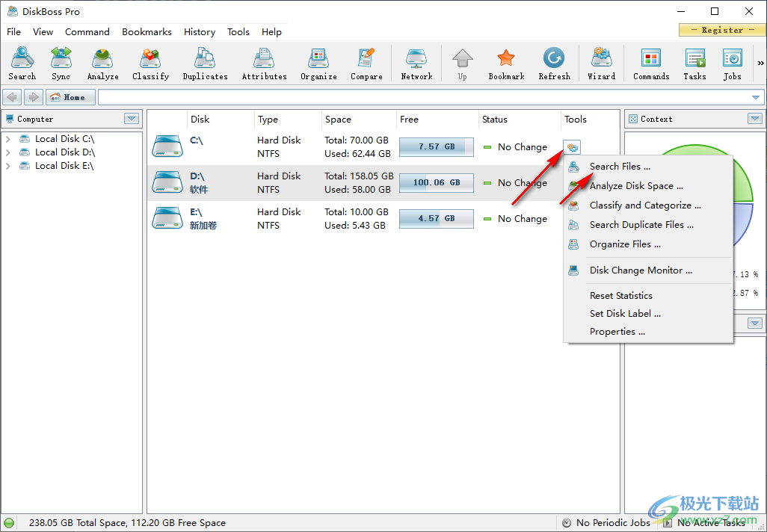Launch the Organize tool
This screenshot has width=767, height=532.
pos(318,63)
